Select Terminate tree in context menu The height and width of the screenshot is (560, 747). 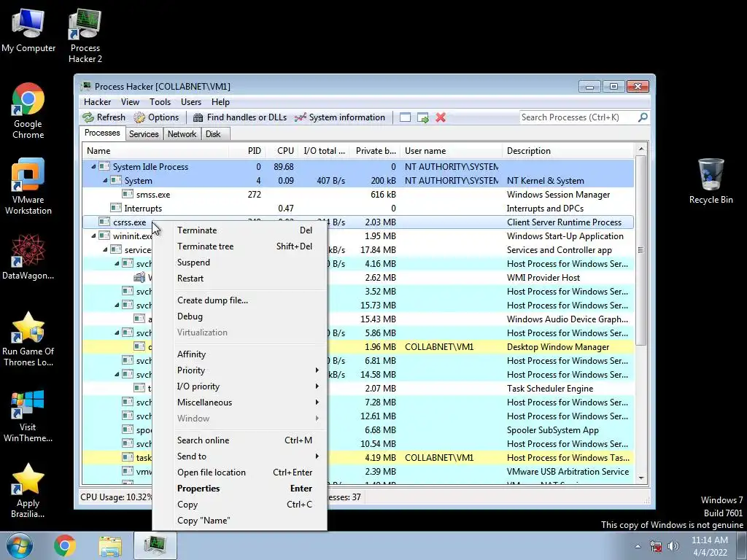247,246
